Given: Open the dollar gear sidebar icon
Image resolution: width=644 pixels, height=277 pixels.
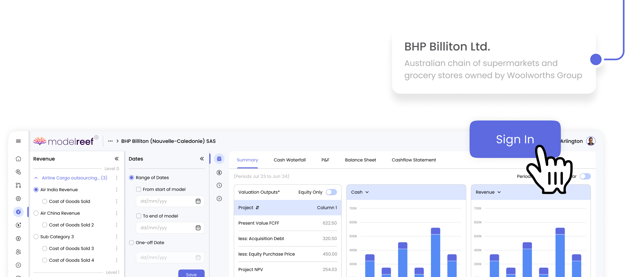Looking at the screenshot, I should (x=18, y=239).
